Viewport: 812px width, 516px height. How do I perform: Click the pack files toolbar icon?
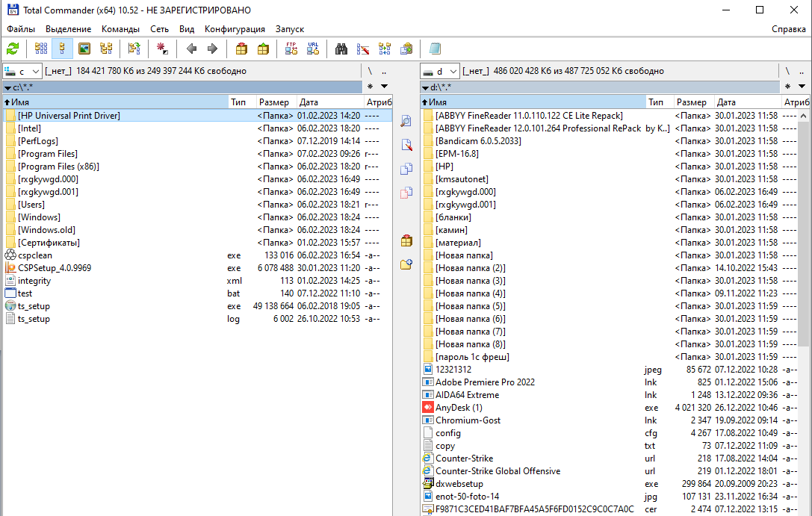(x=241, y=49)
